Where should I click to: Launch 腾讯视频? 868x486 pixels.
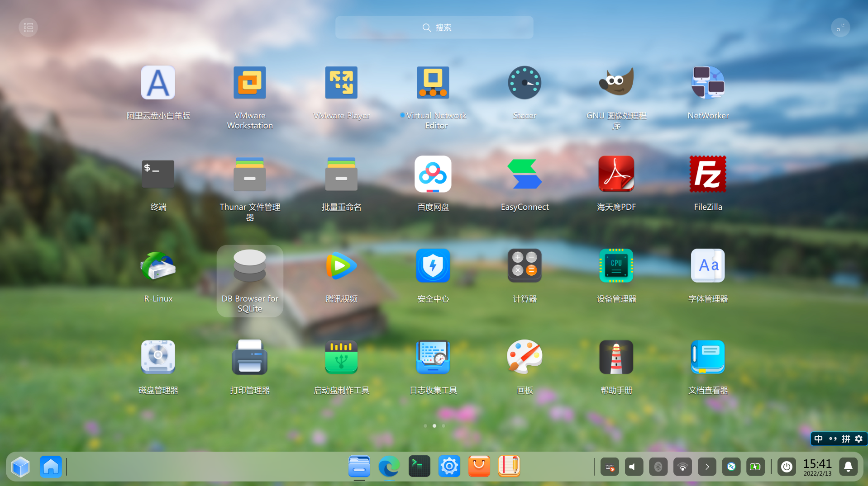341,266
